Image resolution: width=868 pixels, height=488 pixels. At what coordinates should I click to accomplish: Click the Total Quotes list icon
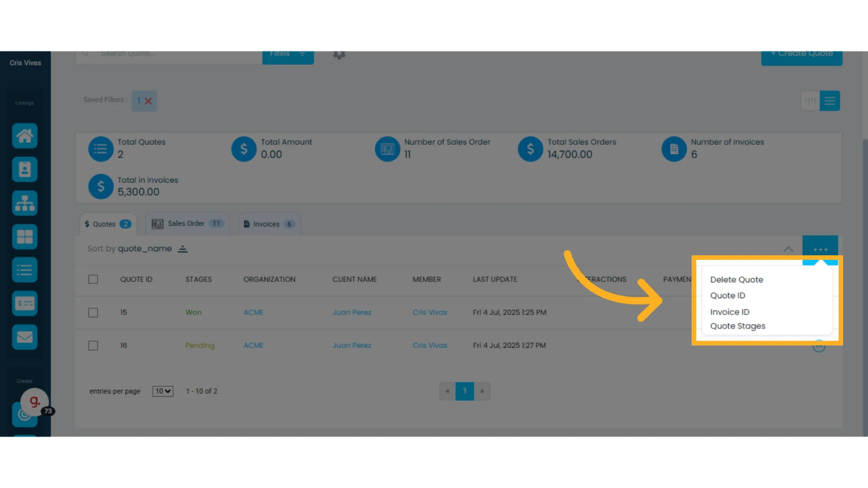101,149
